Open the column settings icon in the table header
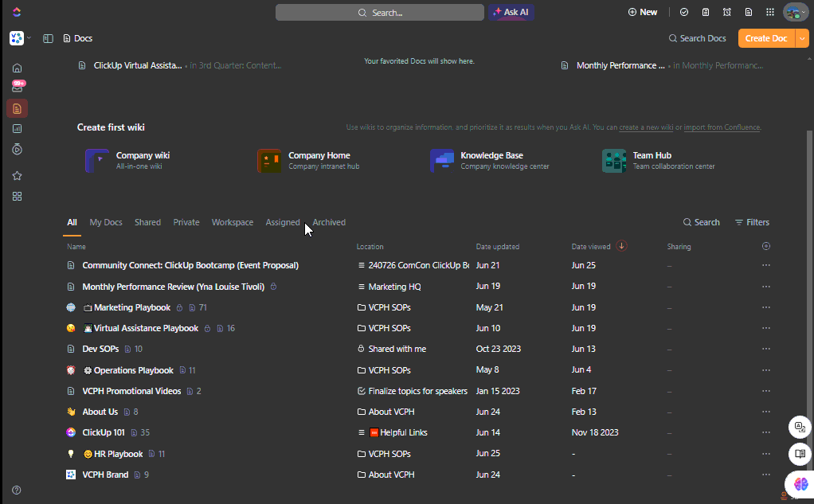Viewport: 814px width, 504px height. tap(766, 246)
